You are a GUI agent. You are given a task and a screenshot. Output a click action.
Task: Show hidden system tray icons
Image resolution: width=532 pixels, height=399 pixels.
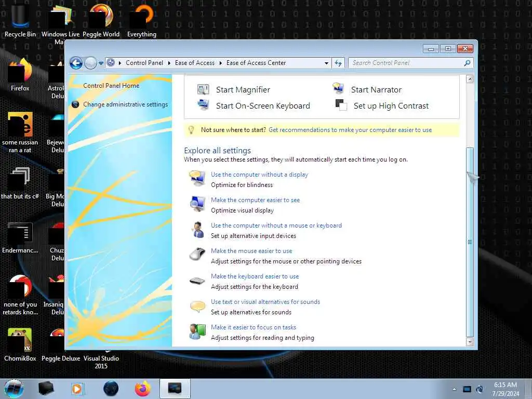454,389
